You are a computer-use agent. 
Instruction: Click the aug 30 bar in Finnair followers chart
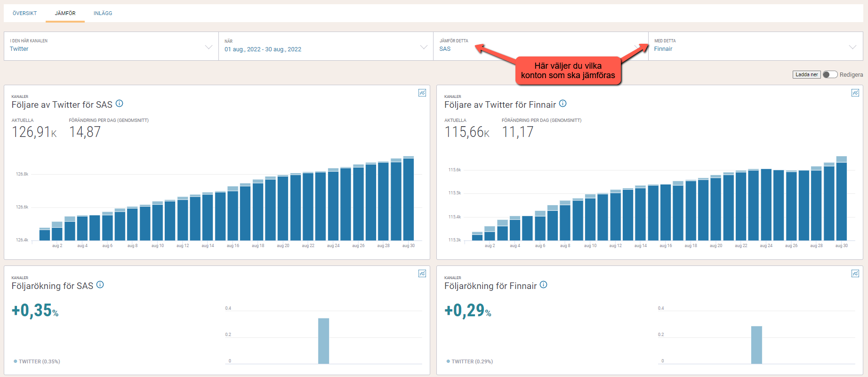(x=842, y=198)
